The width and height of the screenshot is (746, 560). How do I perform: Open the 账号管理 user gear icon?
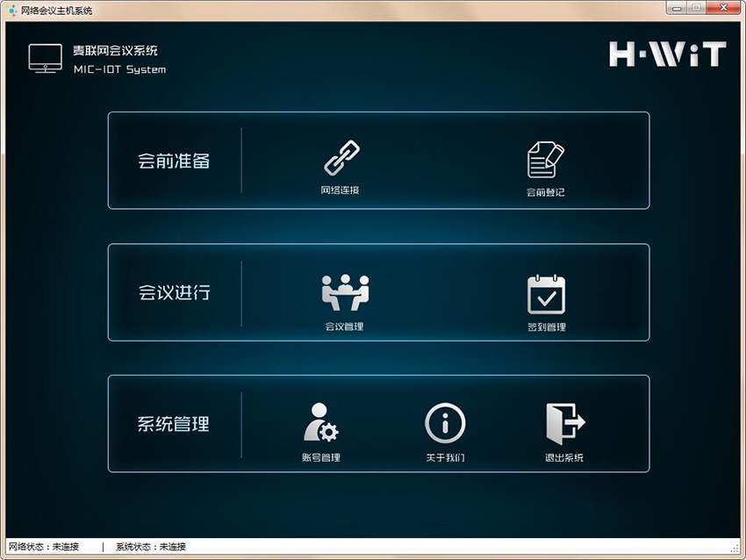[320, 422]
